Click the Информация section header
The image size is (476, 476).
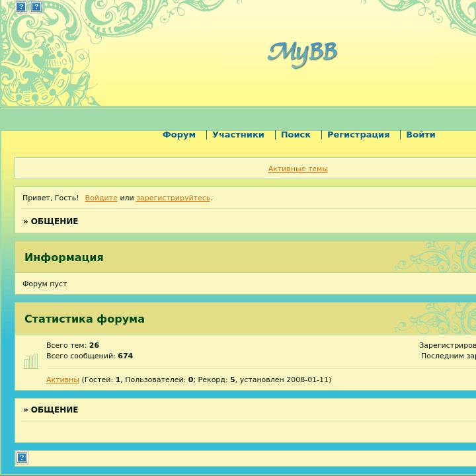(64, 257)
